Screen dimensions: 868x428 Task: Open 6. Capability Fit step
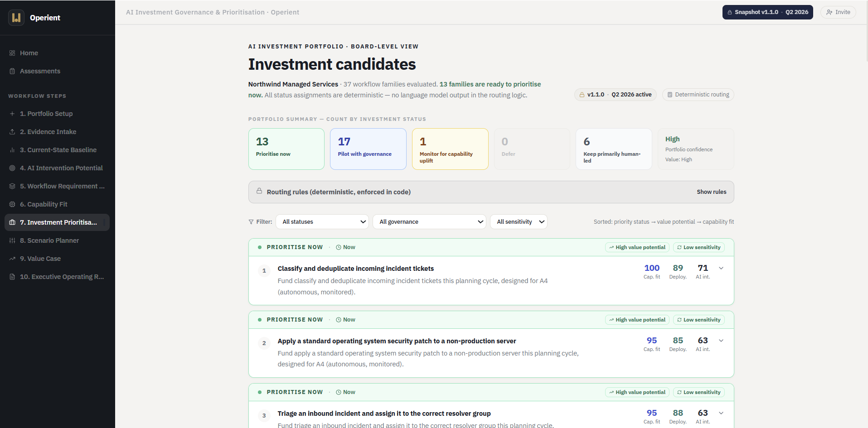point(57,204)
